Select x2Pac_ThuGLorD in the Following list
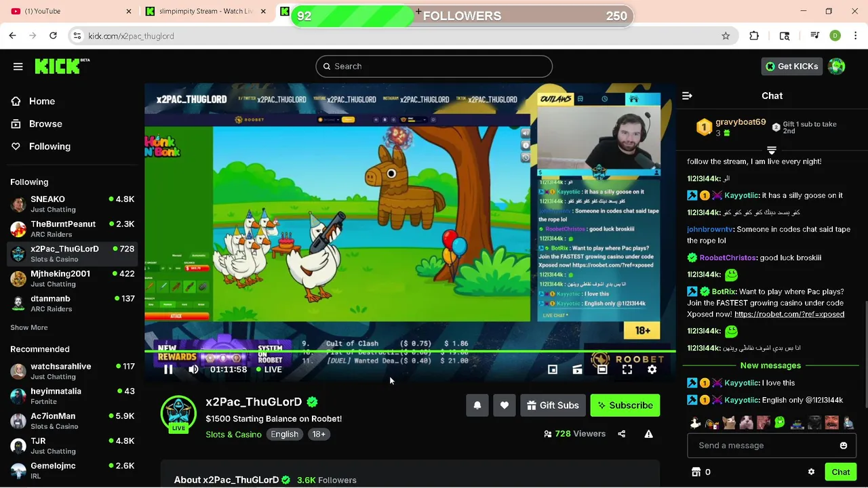 click(x=72, y=253)
